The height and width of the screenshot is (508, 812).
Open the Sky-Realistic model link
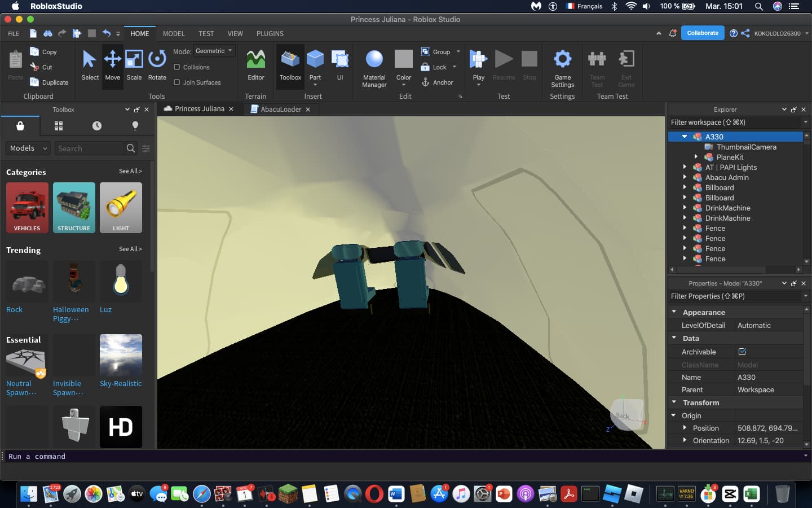click(121, 384)
